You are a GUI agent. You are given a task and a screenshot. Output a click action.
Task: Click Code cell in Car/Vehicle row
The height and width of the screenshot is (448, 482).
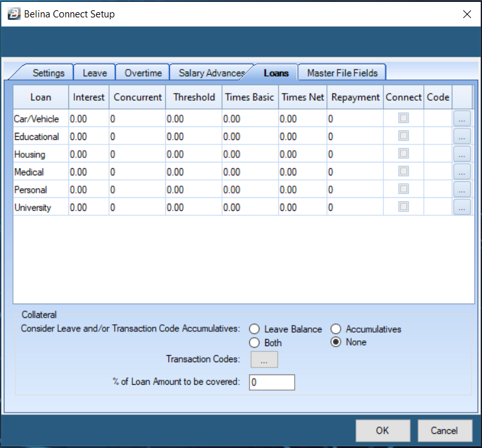tap(437, 119)
